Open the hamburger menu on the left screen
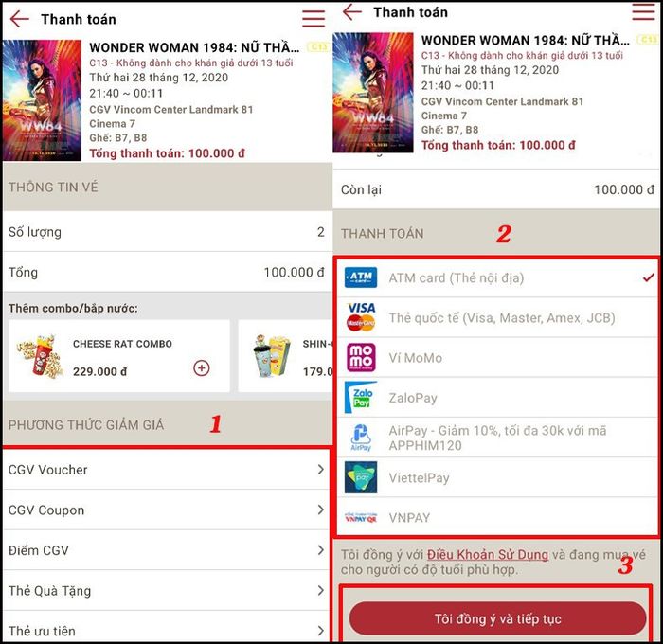This screenshot has width=663, height=644. (x=314, y=18)
